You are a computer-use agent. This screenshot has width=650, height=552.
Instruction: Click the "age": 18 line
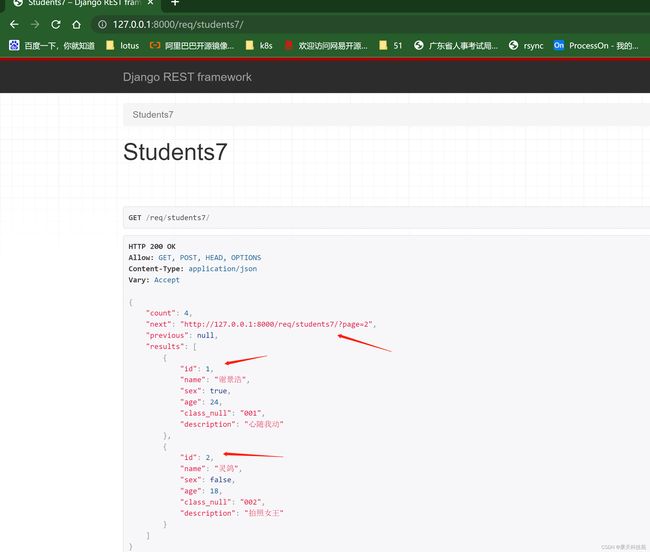(x=201, y=491)
